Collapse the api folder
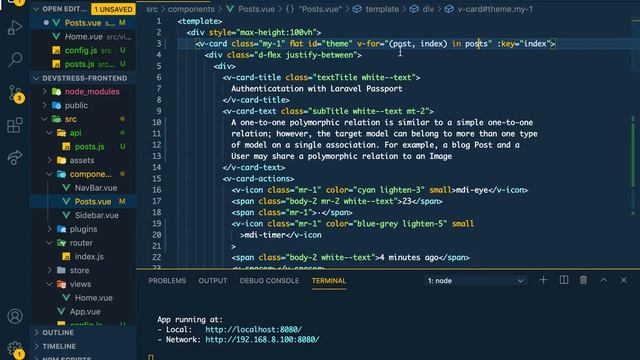 (83, 133)
